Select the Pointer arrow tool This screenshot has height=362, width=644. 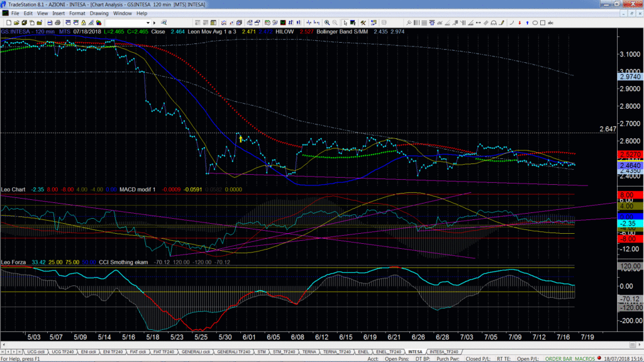(x=345, y=23)
